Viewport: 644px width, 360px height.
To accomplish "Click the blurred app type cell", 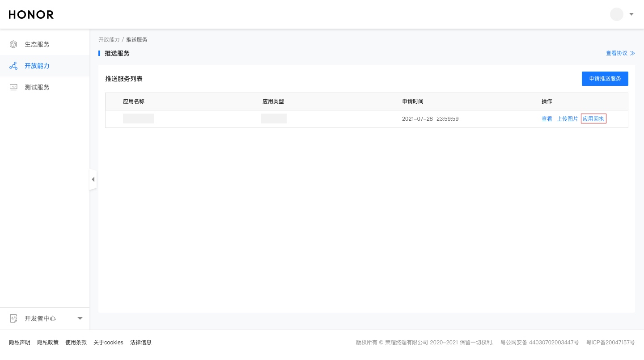I will (274, 119).
